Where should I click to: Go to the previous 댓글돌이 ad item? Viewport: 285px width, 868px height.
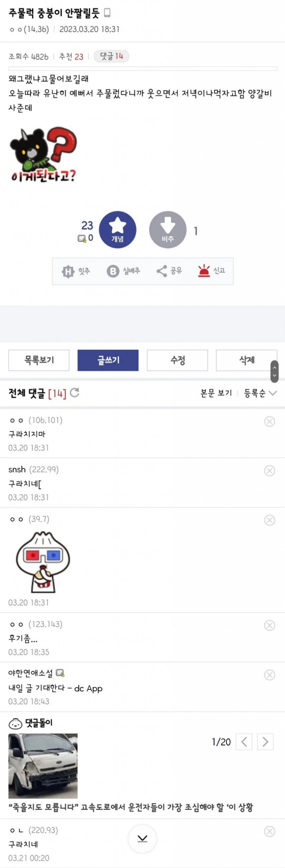pos(244,742)
